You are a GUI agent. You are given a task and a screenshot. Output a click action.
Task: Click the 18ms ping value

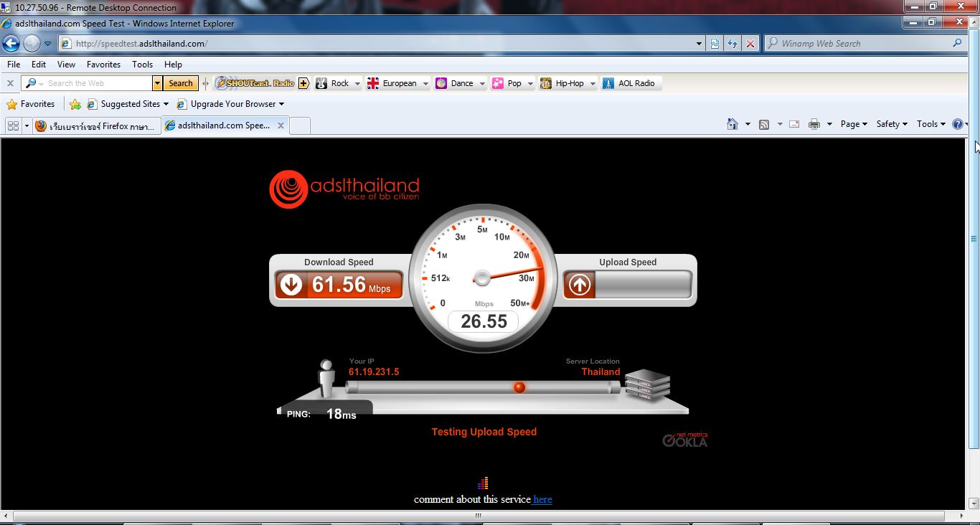[x=341, y=414]
